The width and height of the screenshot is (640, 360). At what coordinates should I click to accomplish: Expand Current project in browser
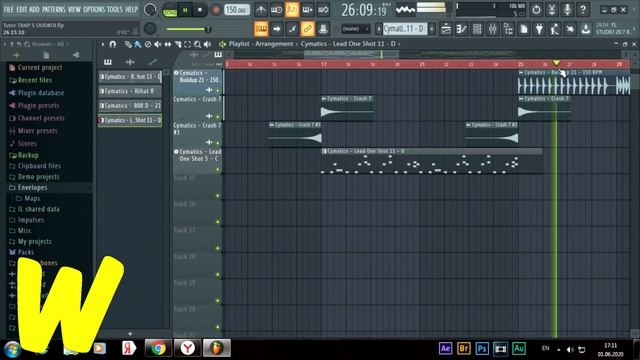40,68
